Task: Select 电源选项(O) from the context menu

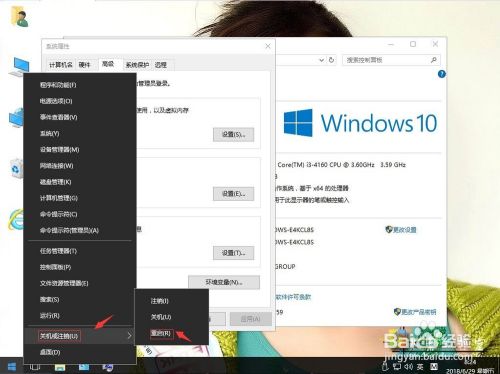Action: click(x=80, y=101)
